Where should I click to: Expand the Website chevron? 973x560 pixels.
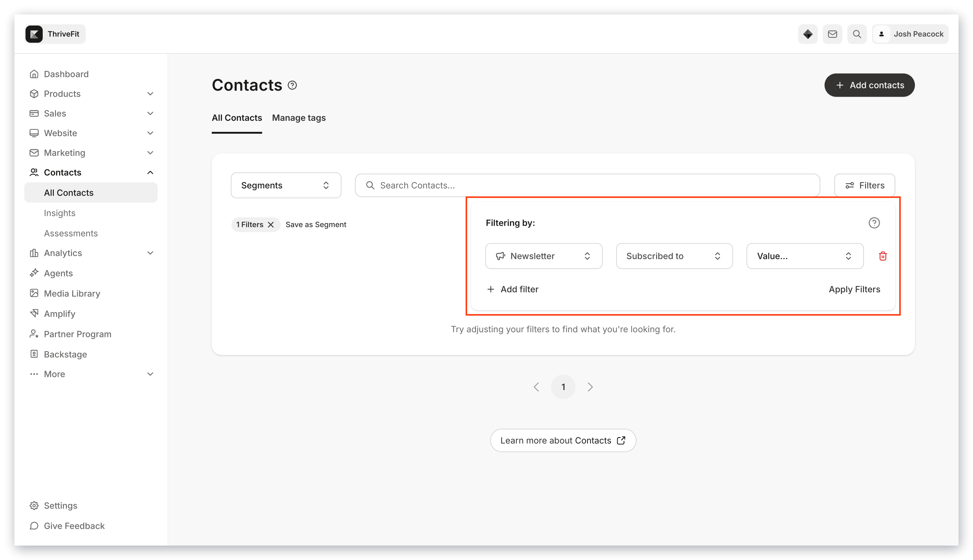[x=150, y=133]
